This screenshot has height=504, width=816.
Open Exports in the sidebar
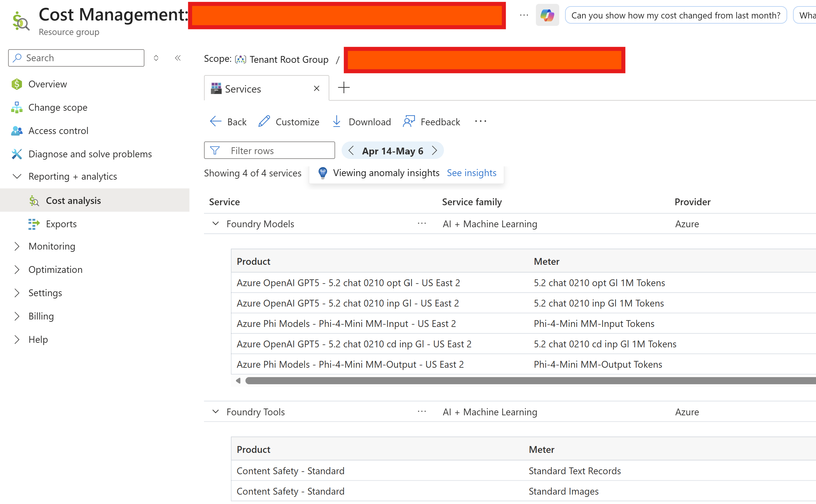click(61, 224)
